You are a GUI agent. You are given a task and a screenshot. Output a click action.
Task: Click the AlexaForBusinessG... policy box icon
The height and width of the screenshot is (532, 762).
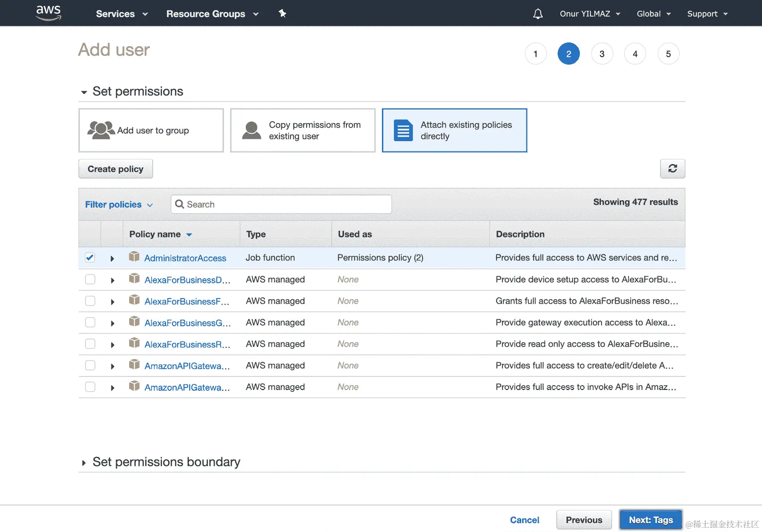coord(134,321)
